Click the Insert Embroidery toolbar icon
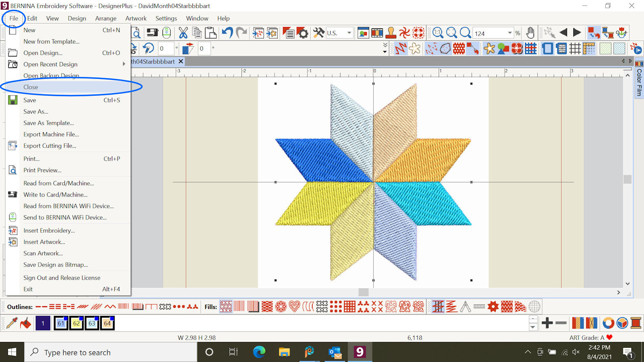This screenshot has width=644, height=362. [x=258, y=33]
